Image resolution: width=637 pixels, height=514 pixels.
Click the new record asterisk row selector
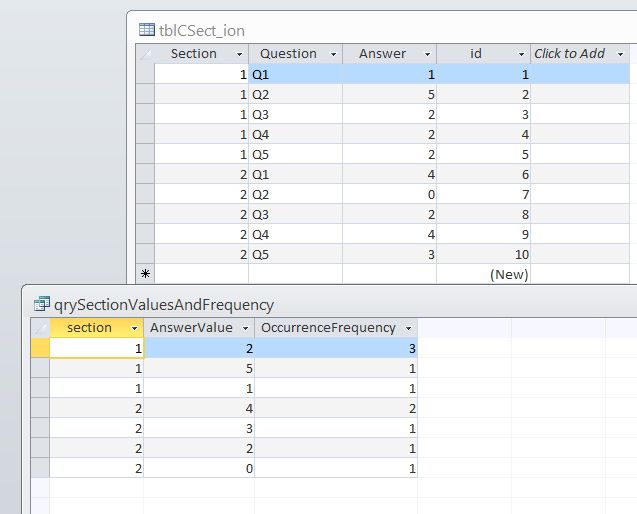click(145, 274)
